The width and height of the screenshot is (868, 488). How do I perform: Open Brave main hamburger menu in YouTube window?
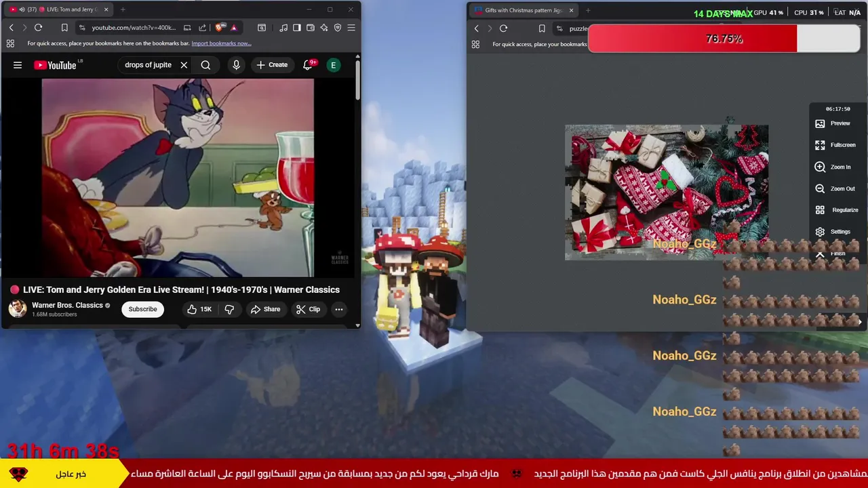click(x=351, y=28)
